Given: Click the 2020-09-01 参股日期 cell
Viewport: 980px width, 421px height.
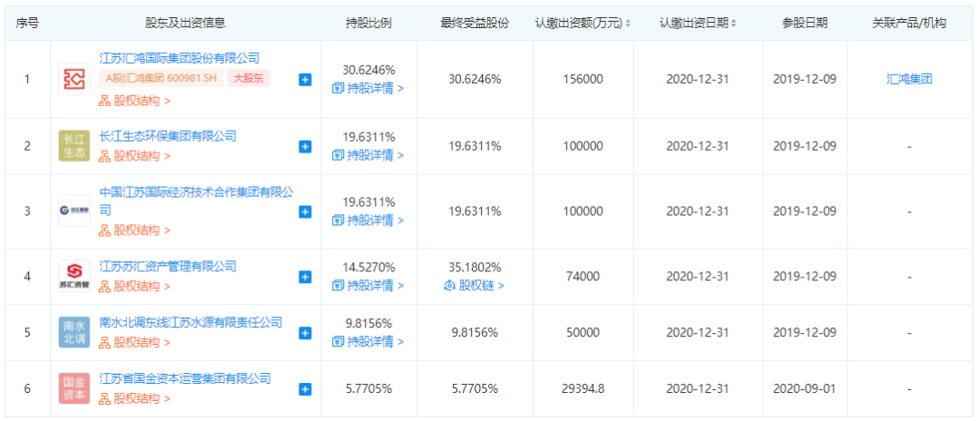Looking at the screenshot, I should [x=805, y=389].
